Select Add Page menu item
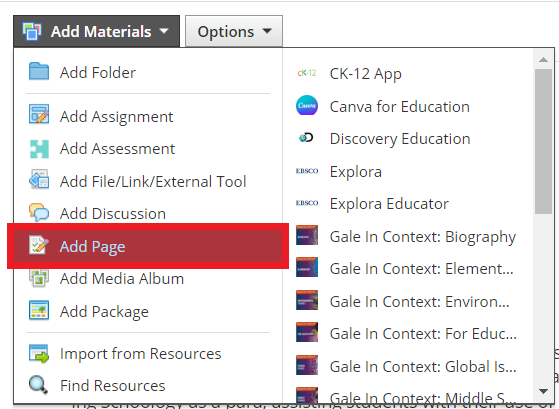The image size is (559, 409). pos(148,246)
